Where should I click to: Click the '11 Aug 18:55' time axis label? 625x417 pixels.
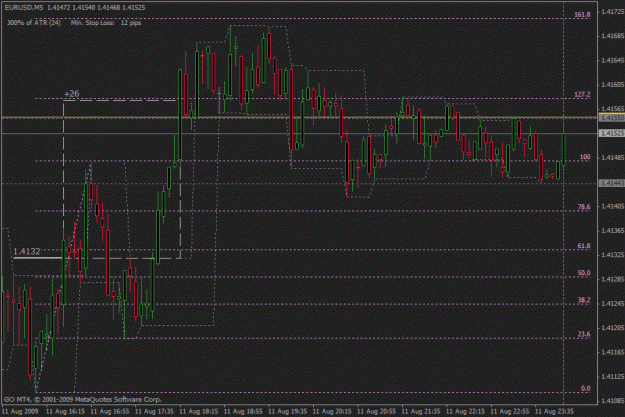pos(243,411)
